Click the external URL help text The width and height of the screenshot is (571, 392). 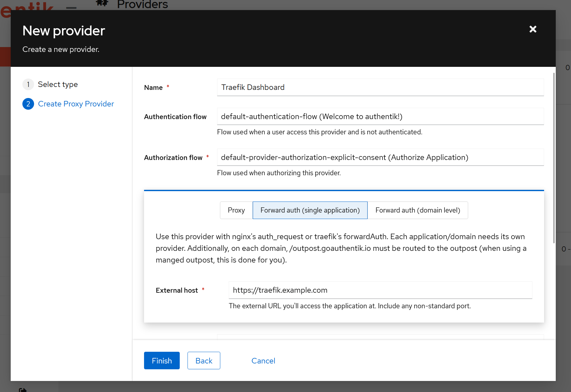point(350,306)
